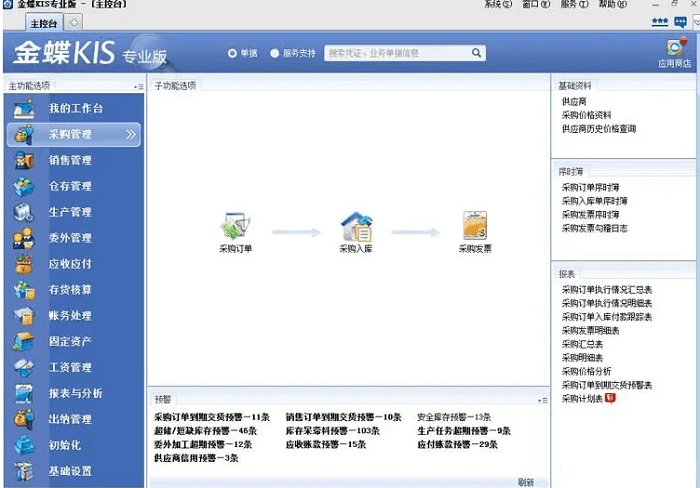Open 预警 panel dropdown arrow
700x488 pixels.
coord(542,400)
